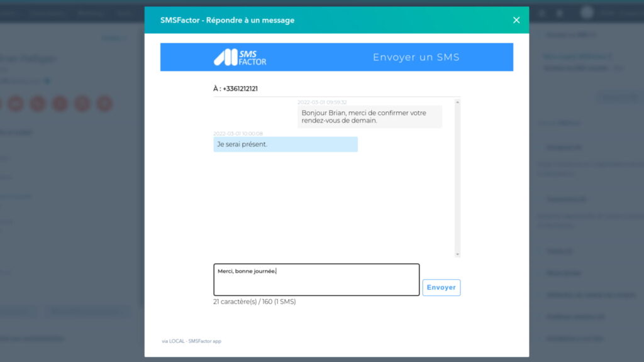Close the SMSFactor reply dialog

[x=516, y=20]
